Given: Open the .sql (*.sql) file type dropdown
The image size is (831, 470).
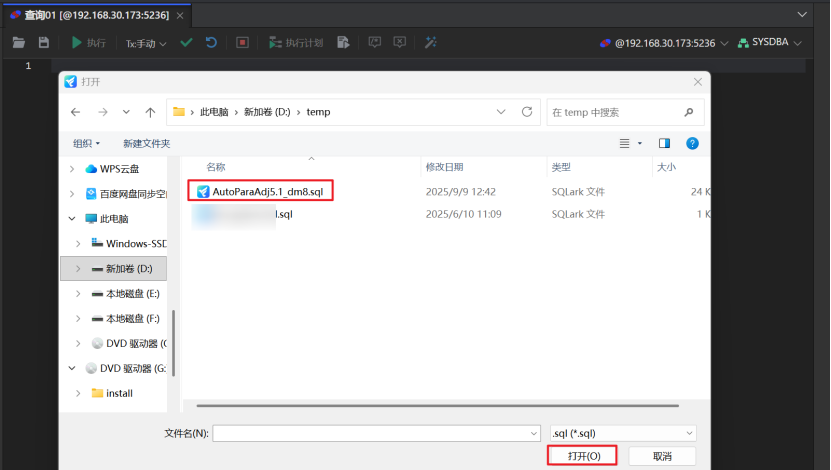Looking at the screenshot, I should 623,433.
